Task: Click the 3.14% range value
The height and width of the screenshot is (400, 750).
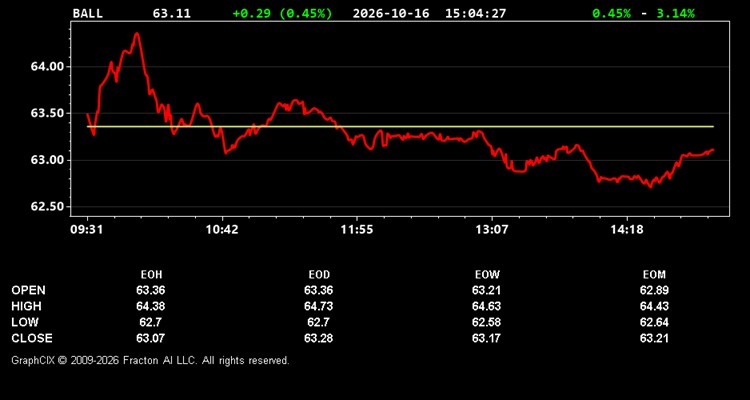Action: coord(675,13)
